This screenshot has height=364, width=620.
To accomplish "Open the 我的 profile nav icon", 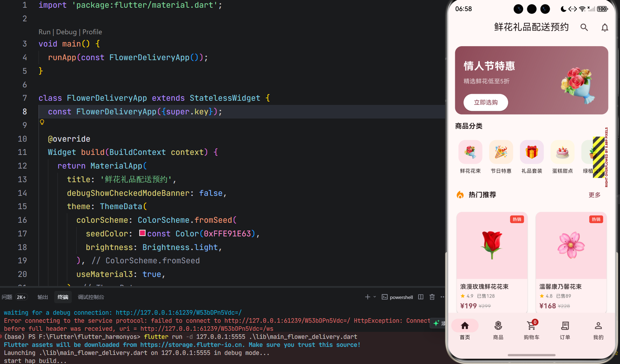I will coord(598,325).
